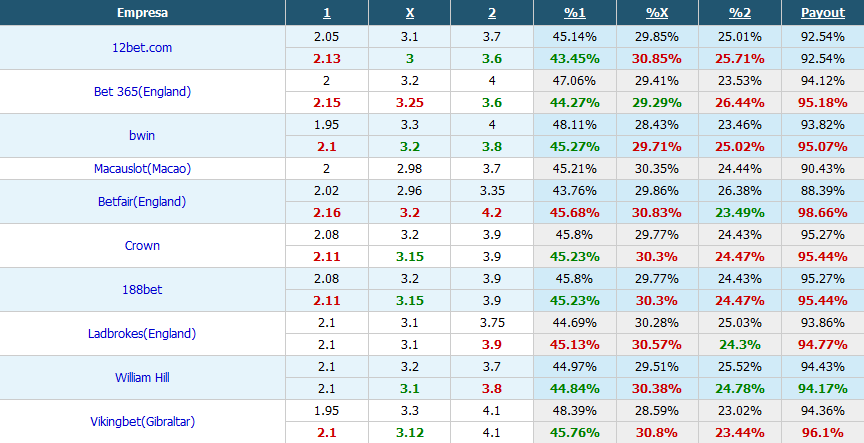
Task: Open the Bet 365(England) link
Action: click(x=142, y=91)
